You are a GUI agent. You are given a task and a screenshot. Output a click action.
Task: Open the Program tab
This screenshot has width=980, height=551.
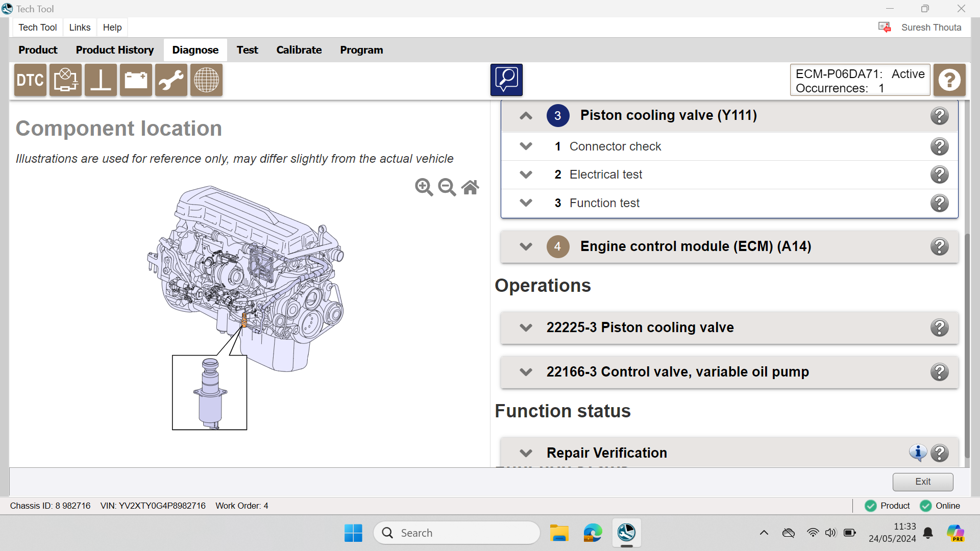tap(361, 50)
